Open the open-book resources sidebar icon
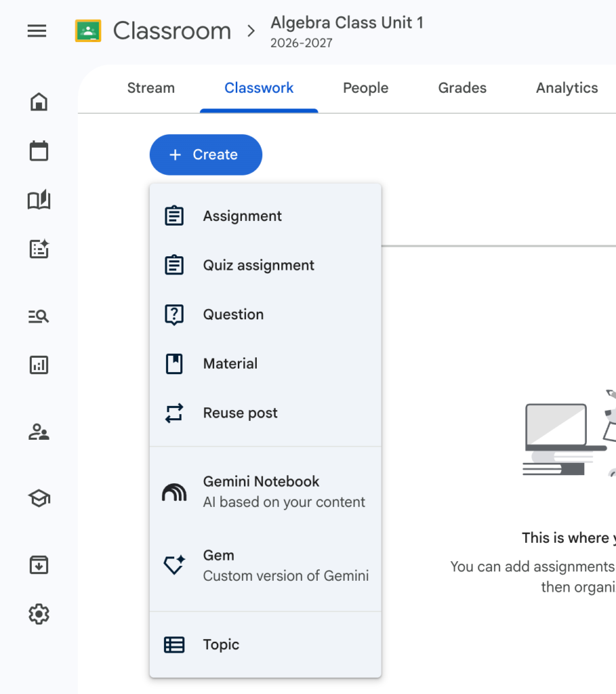The height and width of the screenshot is (694, 616). [39, 200]
